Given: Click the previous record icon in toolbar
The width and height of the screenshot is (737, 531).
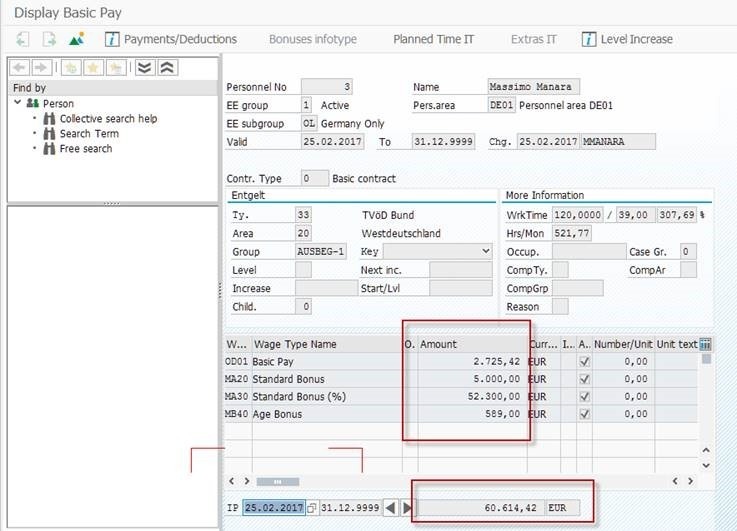Looking at the screenshot, I should (23, 39).
